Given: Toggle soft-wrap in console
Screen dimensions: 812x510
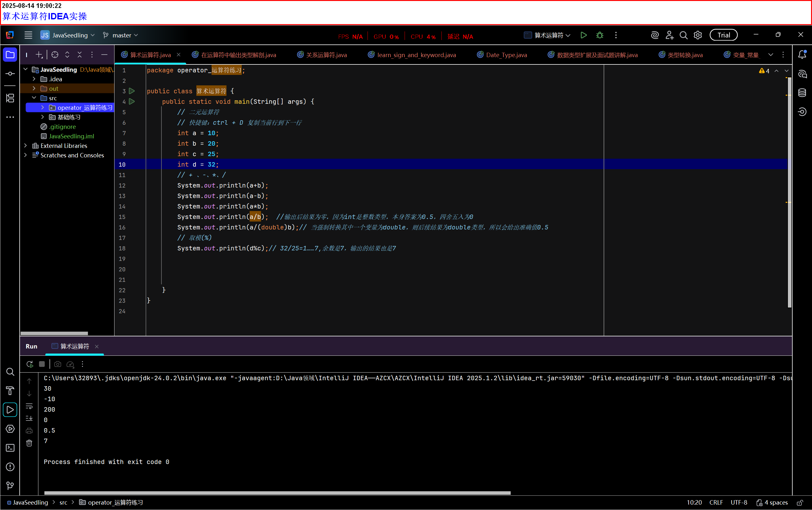Looking at the screenshot, I should (29, 406).
